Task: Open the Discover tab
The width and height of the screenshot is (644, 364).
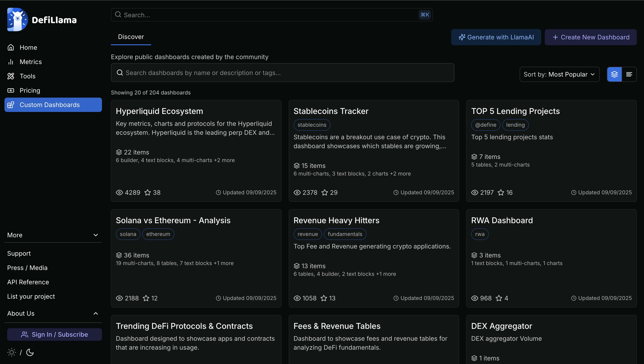Action: (131, 37)
